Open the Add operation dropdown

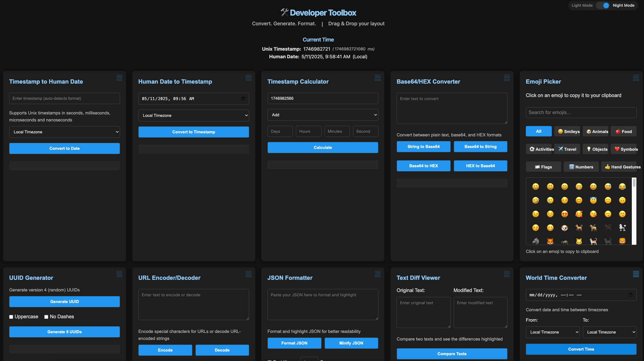[x=323, y=115]
